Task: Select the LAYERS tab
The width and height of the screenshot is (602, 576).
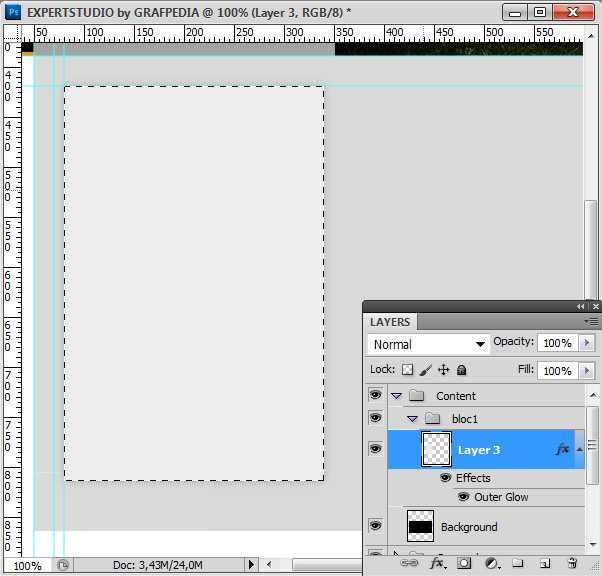Action: click(x=390, y=322)
